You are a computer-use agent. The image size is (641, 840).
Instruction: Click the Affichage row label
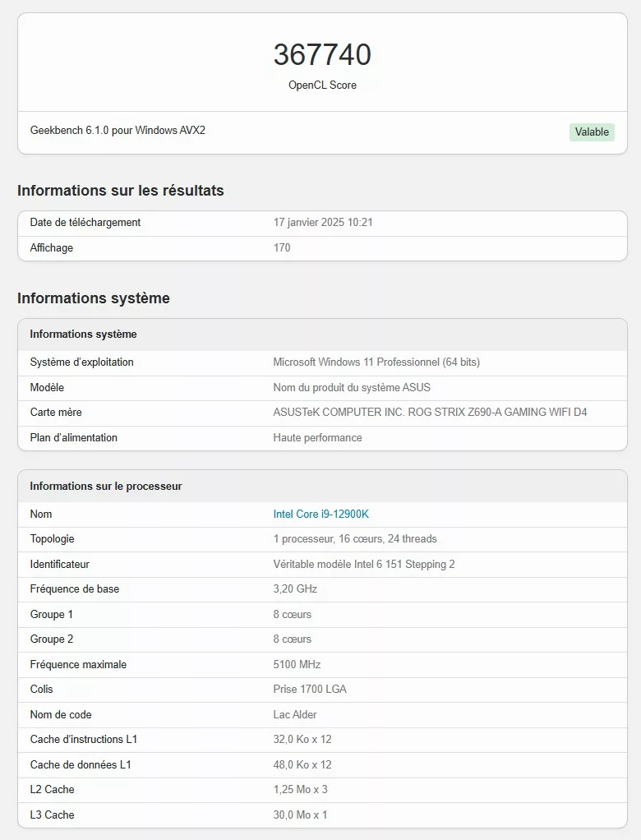coord(52,247)
